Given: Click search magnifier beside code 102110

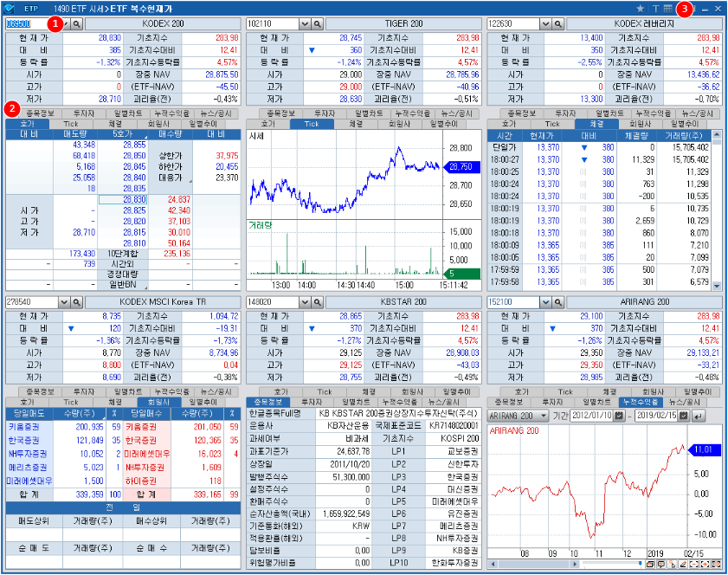Looking at the screenshot, I should (318, 24).
